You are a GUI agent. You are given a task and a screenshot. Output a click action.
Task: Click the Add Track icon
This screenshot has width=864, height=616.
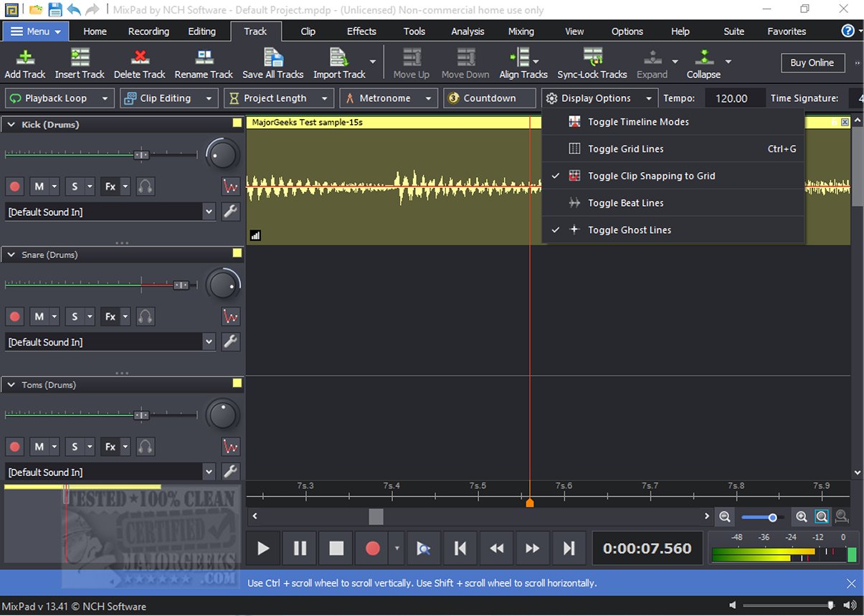(x=25, y=58)
